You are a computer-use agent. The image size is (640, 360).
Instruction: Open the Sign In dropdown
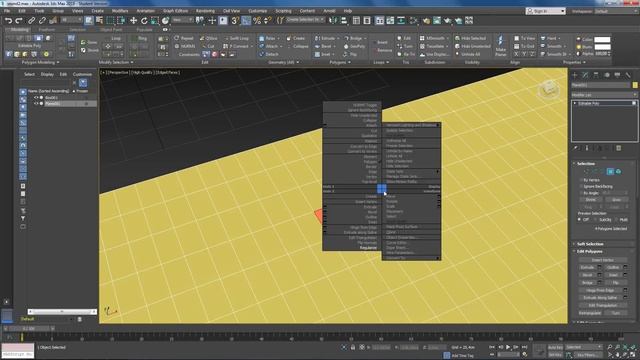(545, 11)
